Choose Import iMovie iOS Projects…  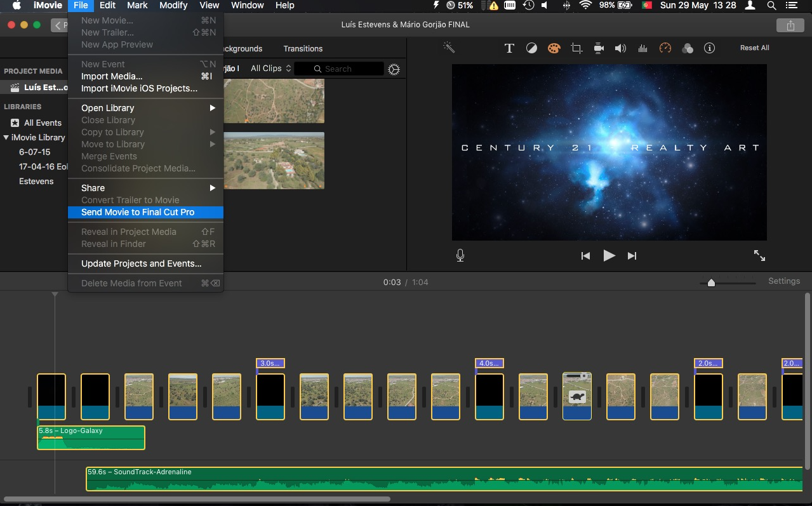click(x=145, y=88)
